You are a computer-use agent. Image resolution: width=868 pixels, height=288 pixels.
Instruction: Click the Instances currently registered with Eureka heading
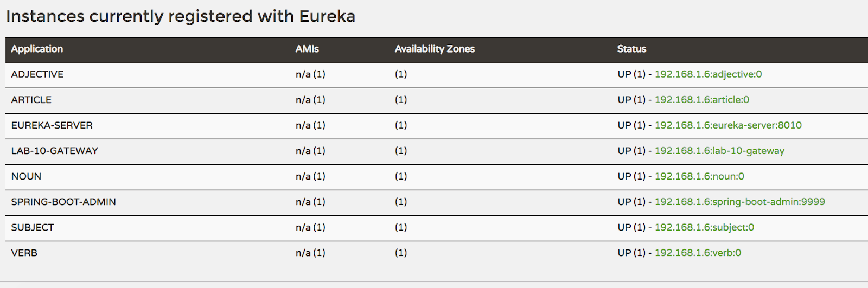(x=181, y=16)
